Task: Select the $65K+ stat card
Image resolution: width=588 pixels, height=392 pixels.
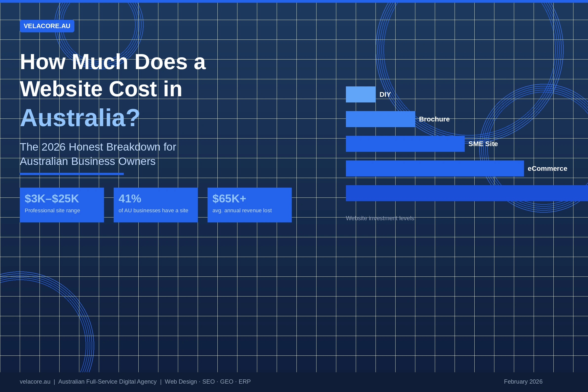Action: coord(250,205)
